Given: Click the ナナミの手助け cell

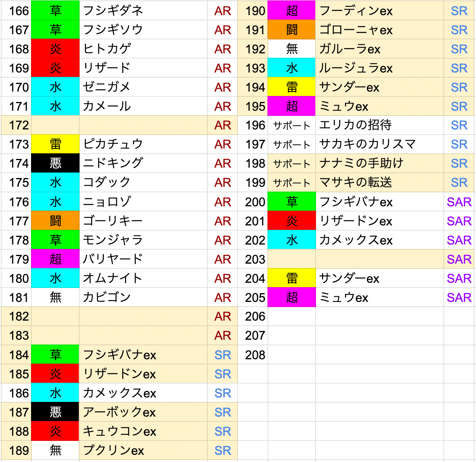Looking at the screenshot, I should 379,163.
